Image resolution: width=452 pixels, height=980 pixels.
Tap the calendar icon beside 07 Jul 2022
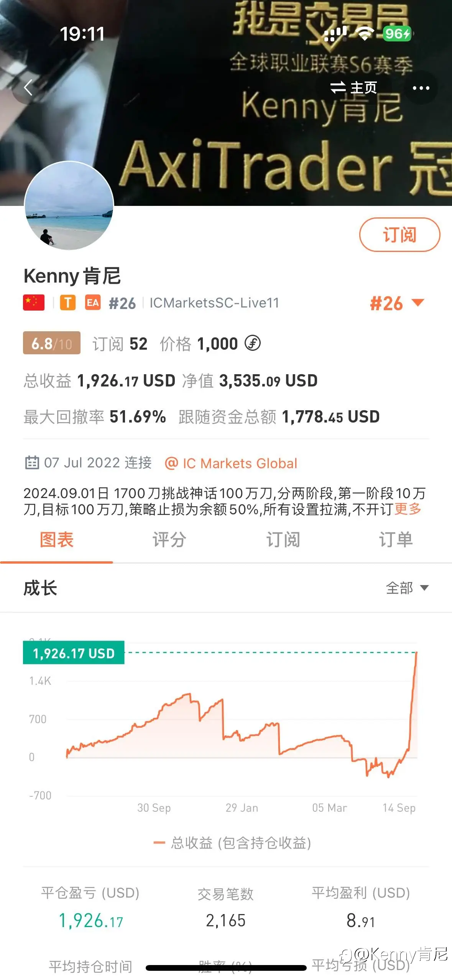[32, 463]
